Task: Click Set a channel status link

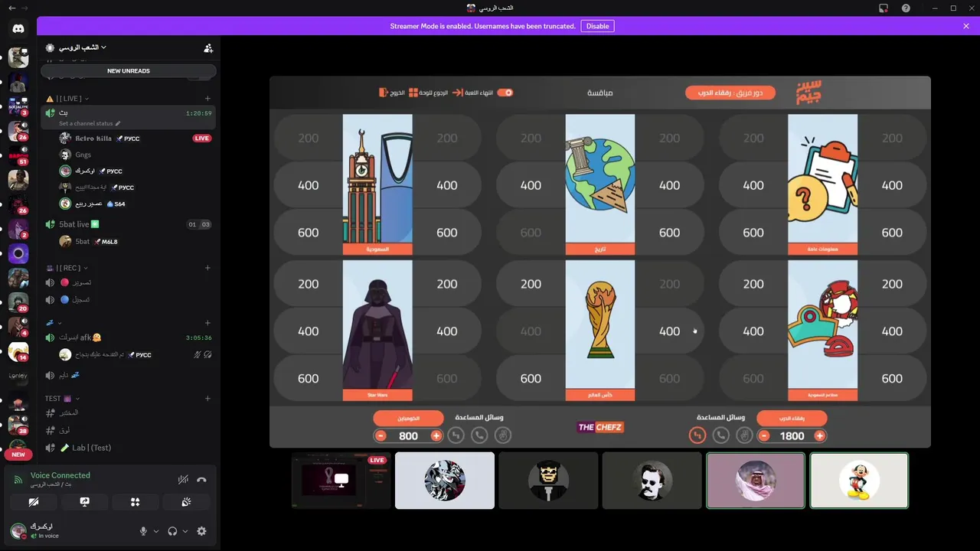Action: click(90, 123)
